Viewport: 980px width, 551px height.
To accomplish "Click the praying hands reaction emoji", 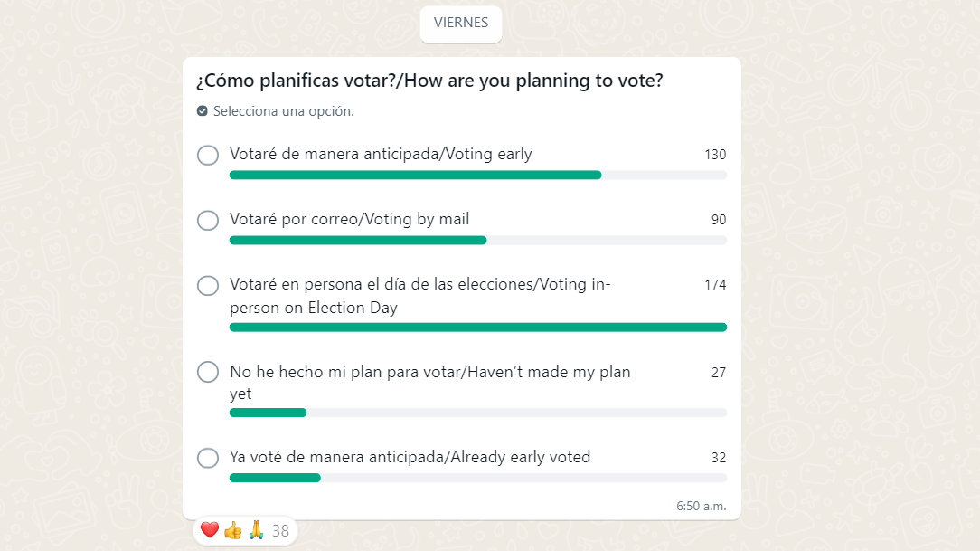I will click(x=256, y=530).
